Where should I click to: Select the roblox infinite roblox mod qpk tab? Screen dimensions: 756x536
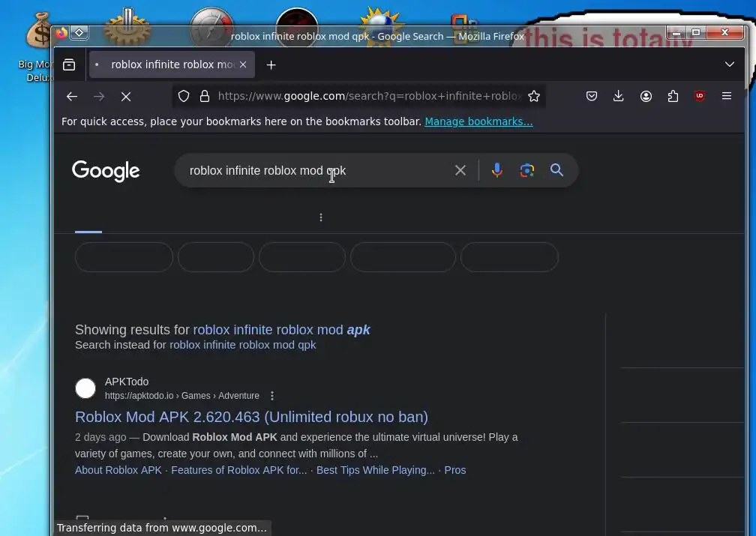tap(172, 64)
